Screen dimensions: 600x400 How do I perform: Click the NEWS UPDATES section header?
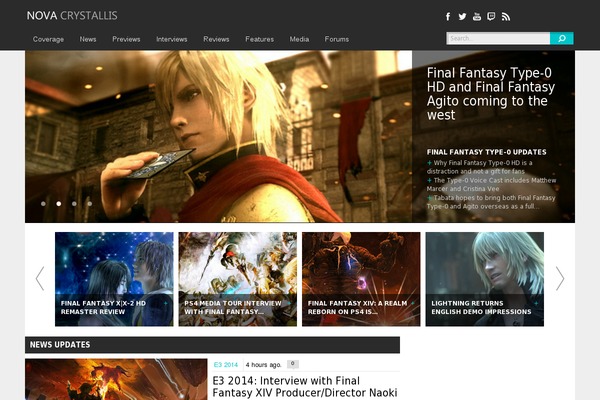point(212,345)
